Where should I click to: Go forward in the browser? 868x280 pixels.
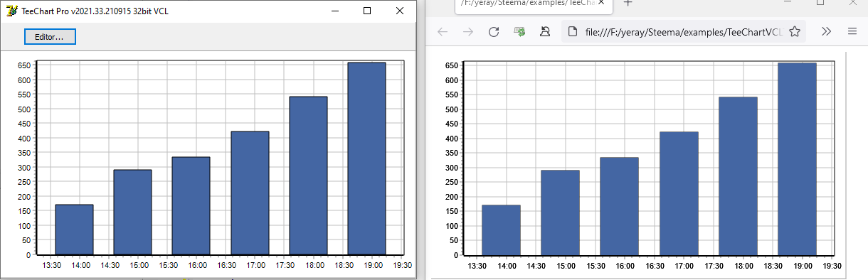[x=467, y=31]
